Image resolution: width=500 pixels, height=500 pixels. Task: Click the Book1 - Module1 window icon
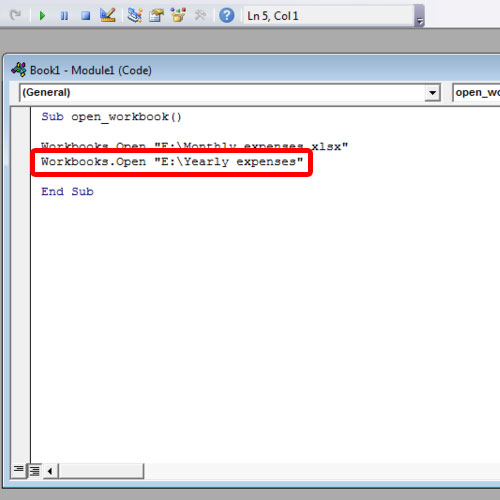click(19, 70)
